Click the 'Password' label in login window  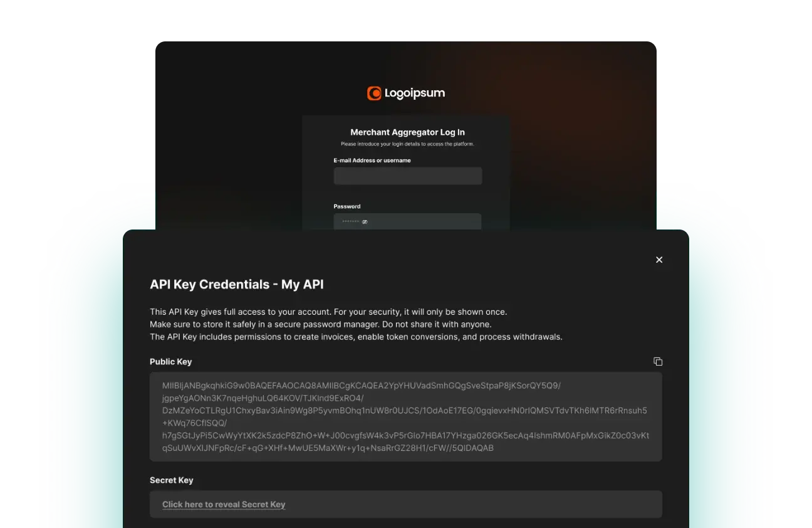click(x=347, y=206)
